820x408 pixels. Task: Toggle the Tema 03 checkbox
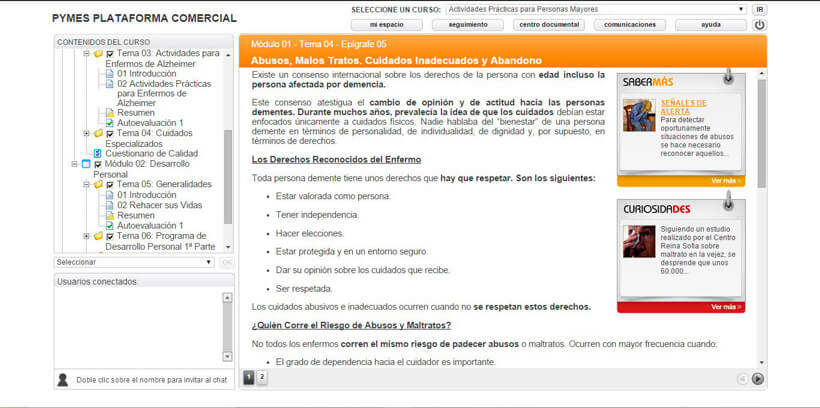pos(110,54)
